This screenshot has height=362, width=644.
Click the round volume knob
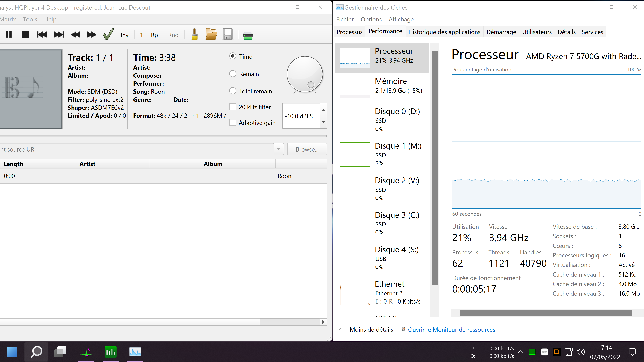(x=305, y=74)
